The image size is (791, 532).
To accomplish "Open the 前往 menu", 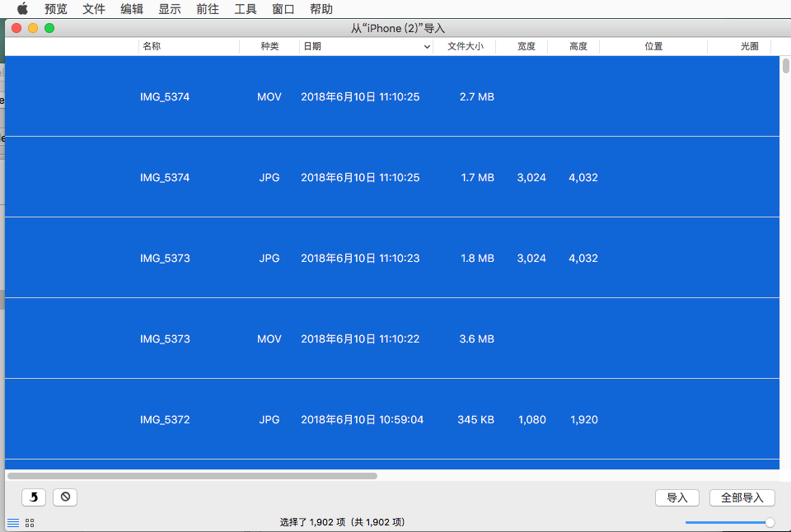I will point(208,9).
